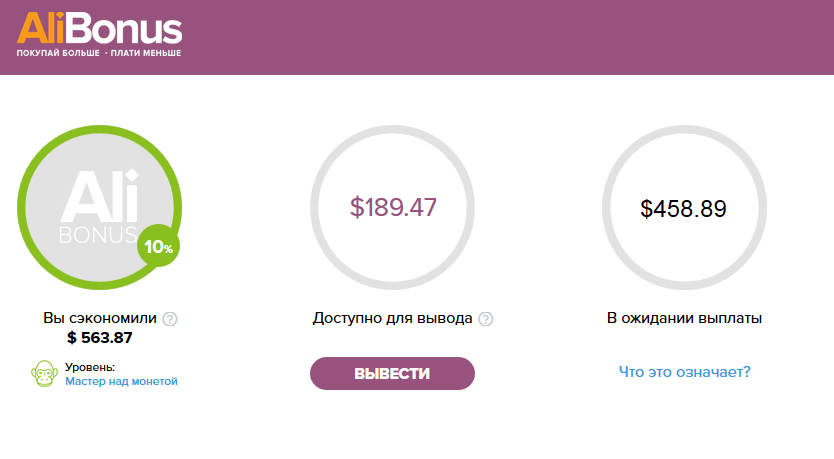Image resolution: width=834 pixels, height=459 pixels.
Task: Open the "Мастер над монетой" level link
Action: click(121, 381)
